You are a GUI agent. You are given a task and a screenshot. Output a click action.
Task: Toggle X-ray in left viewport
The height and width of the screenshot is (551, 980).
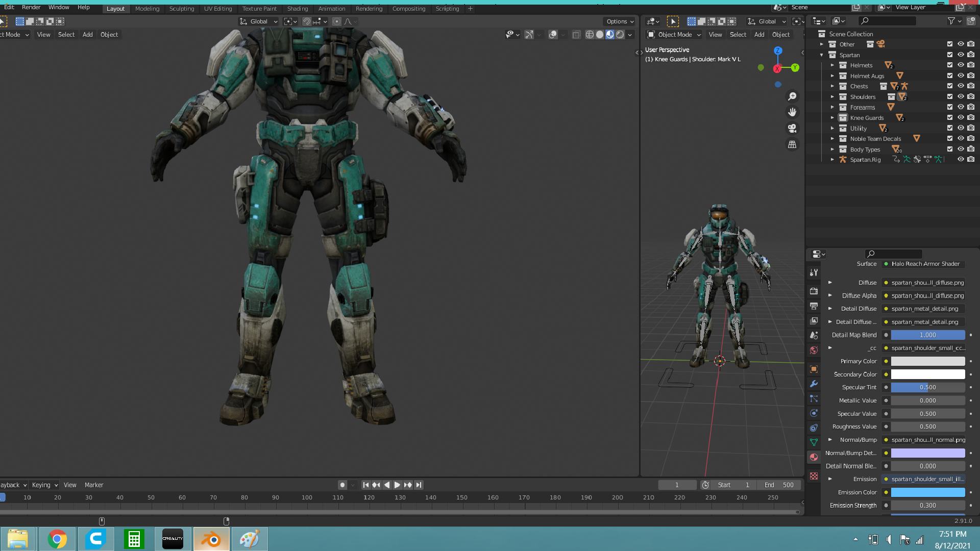(576, 35)
